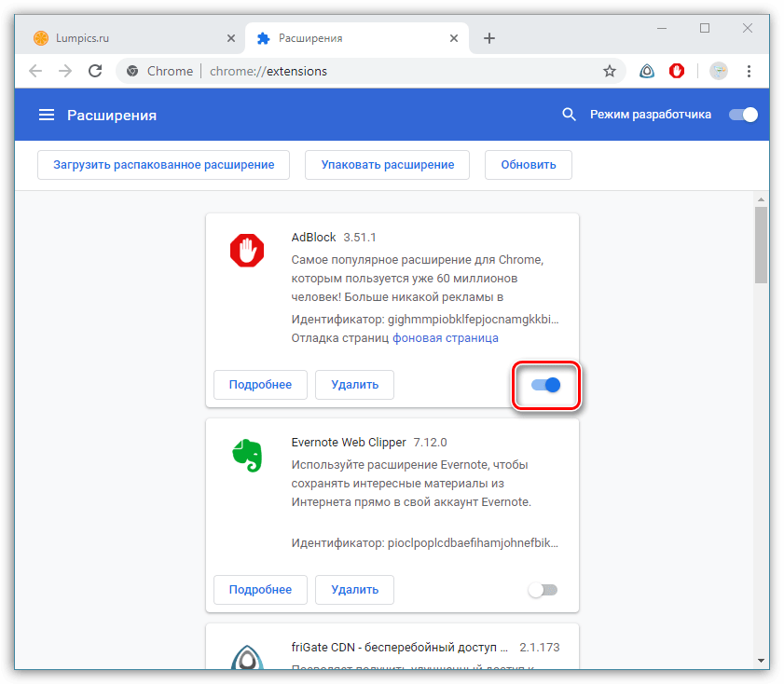The width and height of the screenshot is (784, 684).
Task: Toggle Режим разработчика switch
Action: (743, 115)
